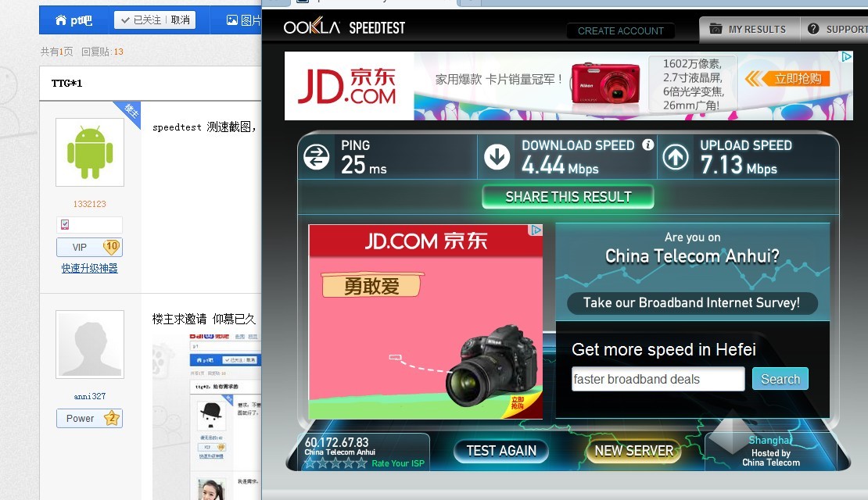Screen dimensions: 868x500
Task: Click the Power level 2 badge
Action: coord(90,418)
